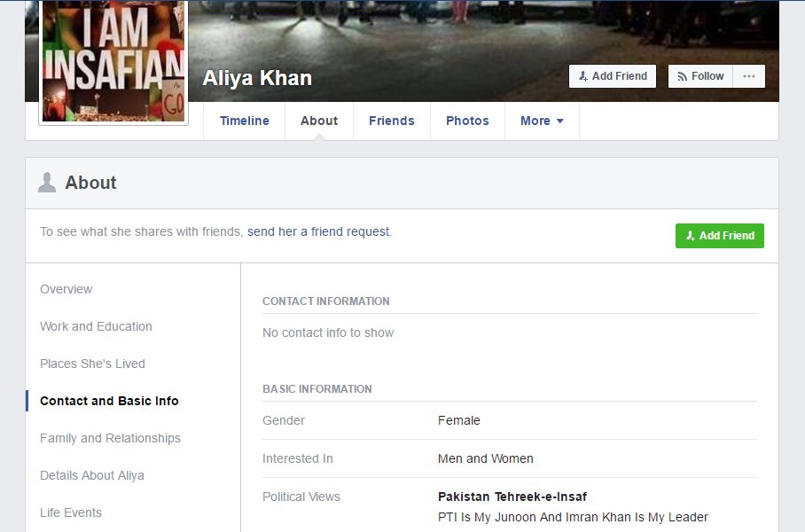Click the BASIC INFORMATION heading

(x=317, y=389)
